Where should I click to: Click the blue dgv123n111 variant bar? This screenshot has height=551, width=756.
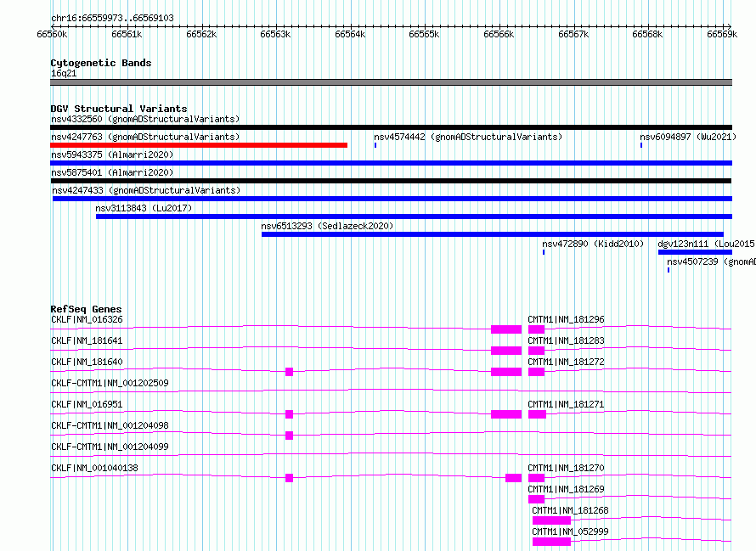pos(695,252)
